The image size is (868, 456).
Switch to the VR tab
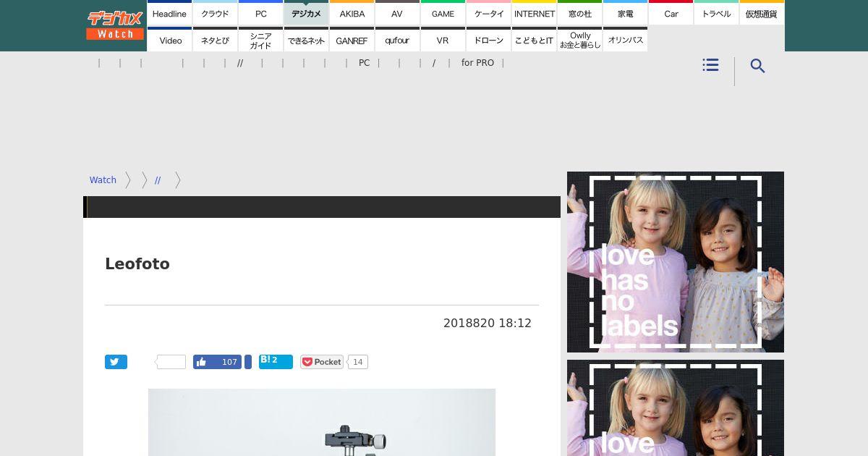coord(443,40)
